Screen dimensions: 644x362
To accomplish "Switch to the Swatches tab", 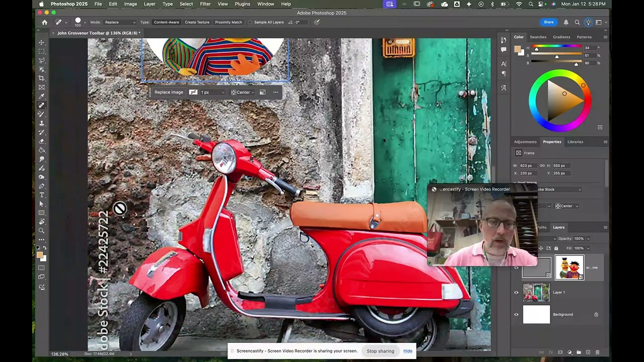I will coord(538,37).
